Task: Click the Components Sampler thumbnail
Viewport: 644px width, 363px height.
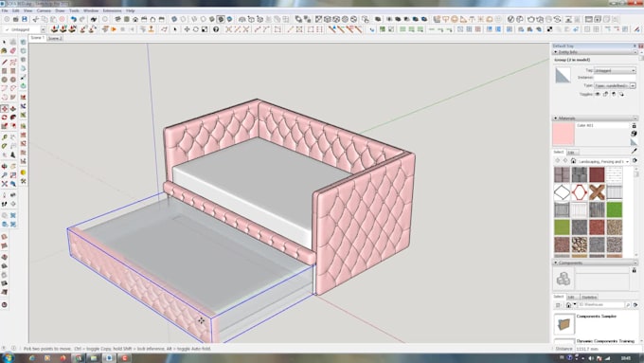Action: (x=563, y=323)
